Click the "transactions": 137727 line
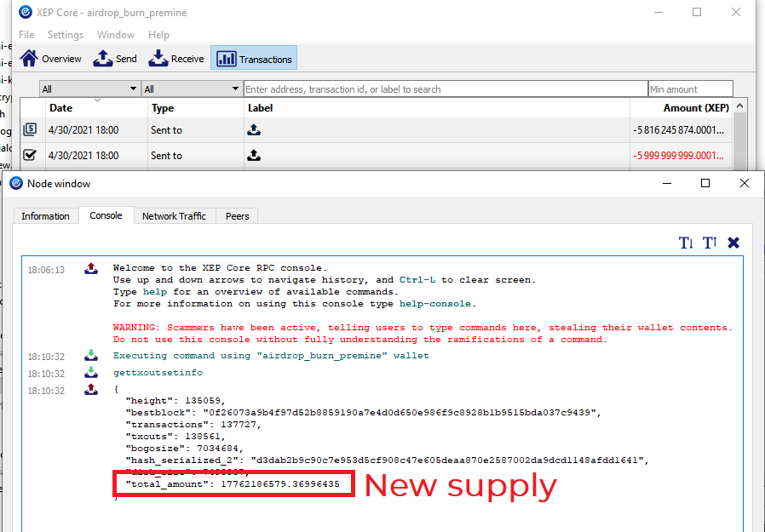The width and height of the screenshot is (765, 532). (x=193, y=425)
